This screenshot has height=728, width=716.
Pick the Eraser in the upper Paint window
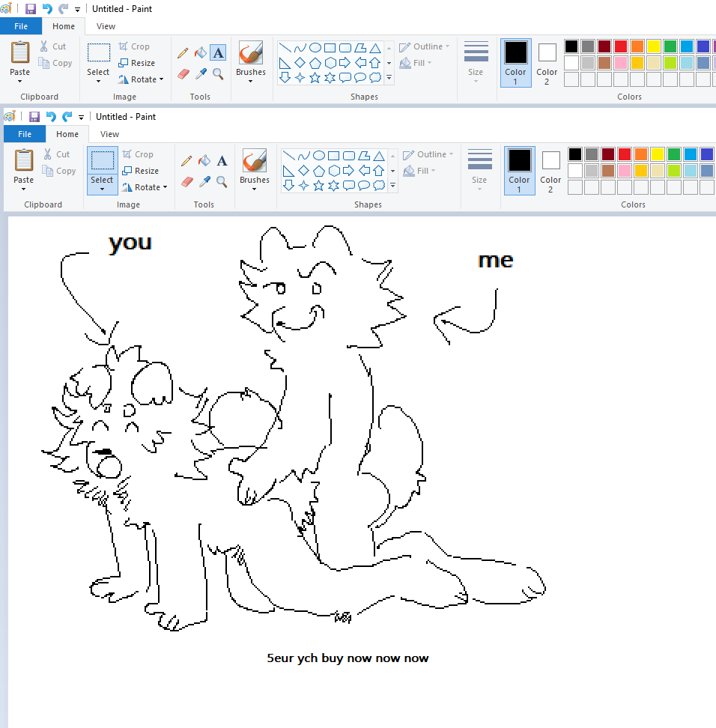[x=183, y=74]
